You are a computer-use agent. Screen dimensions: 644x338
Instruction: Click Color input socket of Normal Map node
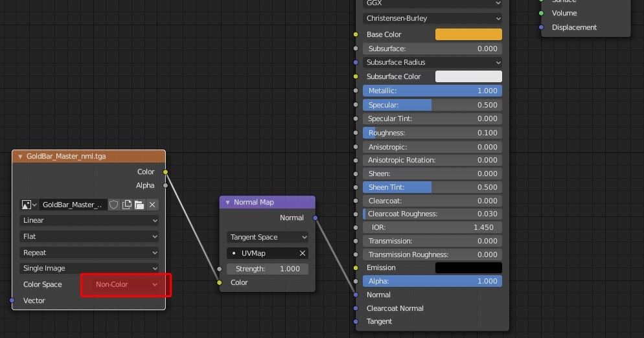(x=220, y=282)
